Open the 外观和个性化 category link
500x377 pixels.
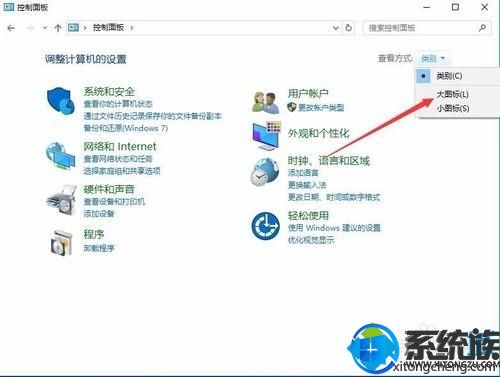coord(319,133)
